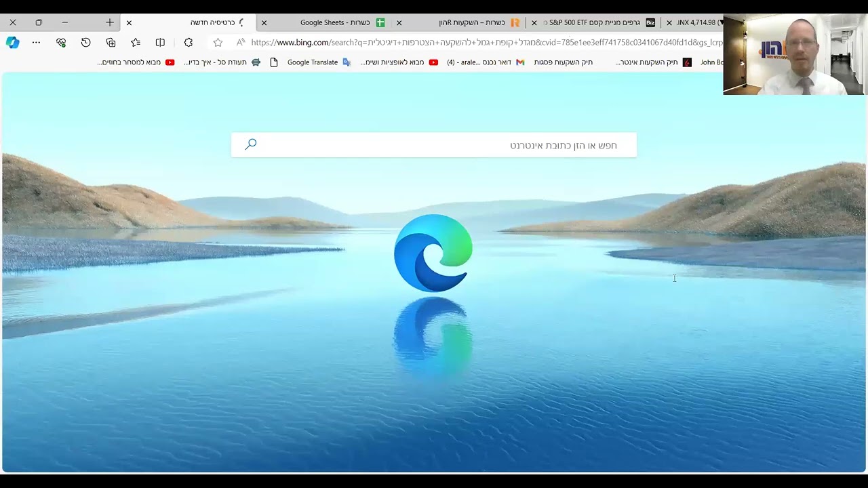Viewport: 868px width, 488px height.
Task: Add this page to favorites star
Action: (218, 42)
